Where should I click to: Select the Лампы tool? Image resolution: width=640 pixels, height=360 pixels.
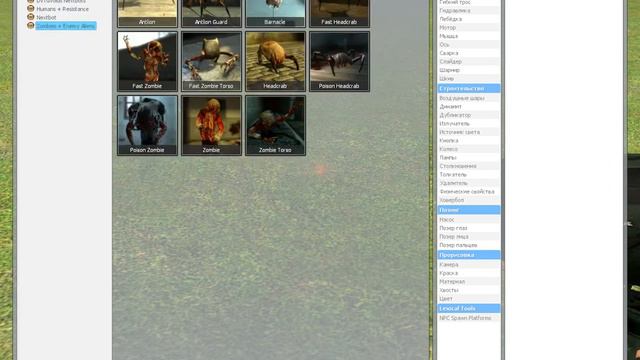coord(469,158)
